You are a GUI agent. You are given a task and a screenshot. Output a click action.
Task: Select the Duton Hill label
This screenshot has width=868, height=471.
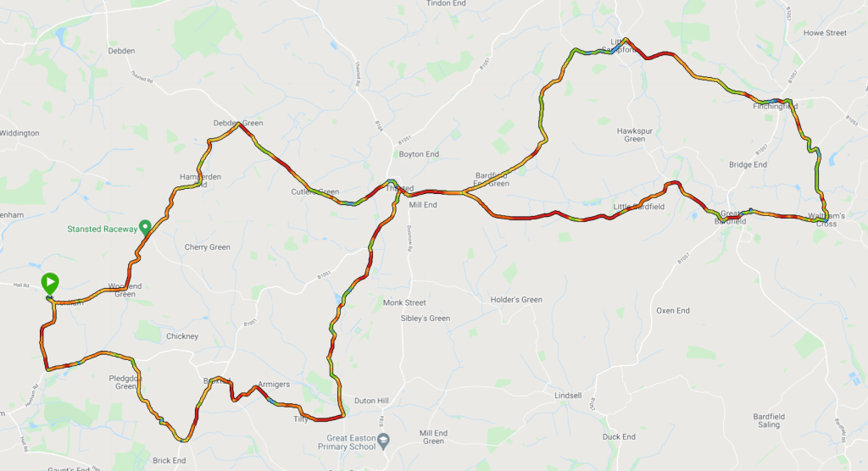click(371, 401)
